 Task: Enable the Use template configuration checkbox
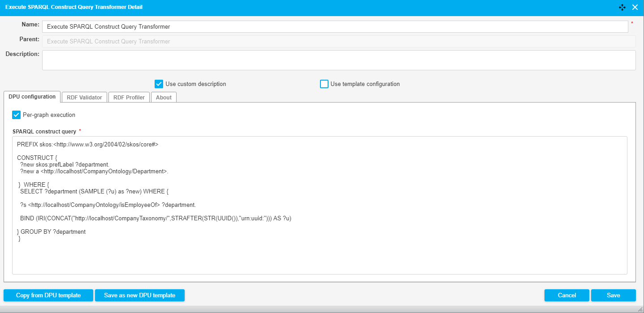click(x=324, y=84)
